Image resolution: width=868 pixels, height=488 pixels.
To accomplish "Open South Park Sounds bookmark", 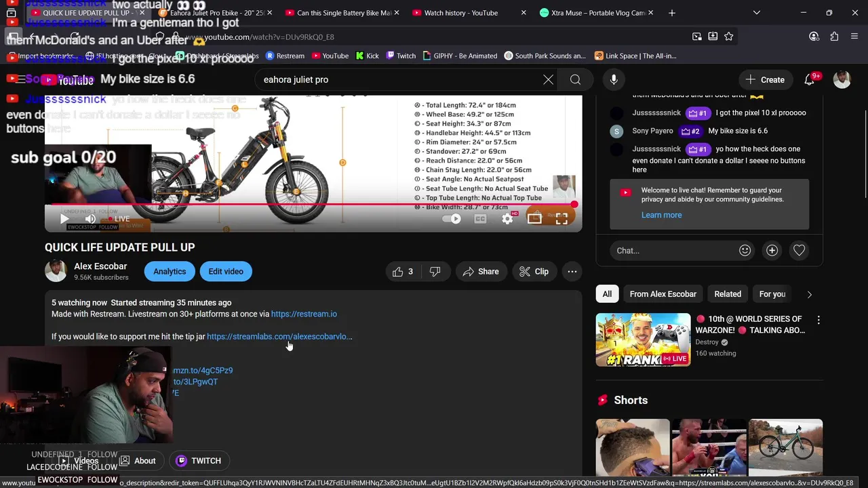I will click(544, 56).
